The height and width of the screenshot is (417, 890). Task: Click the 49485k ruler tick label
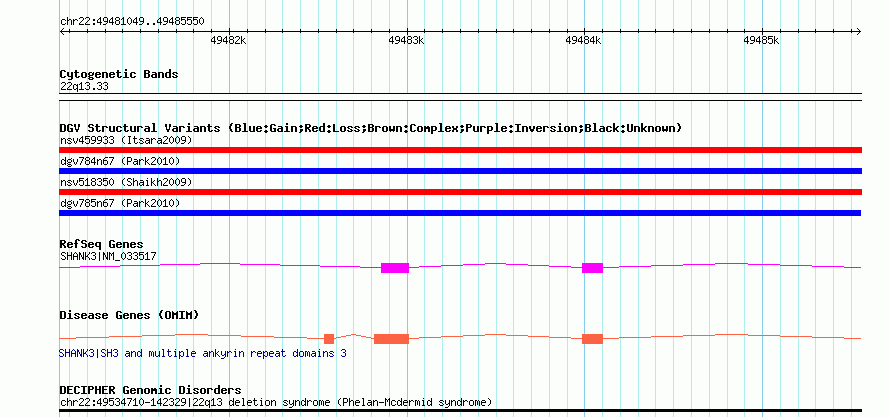coord(762,40)
